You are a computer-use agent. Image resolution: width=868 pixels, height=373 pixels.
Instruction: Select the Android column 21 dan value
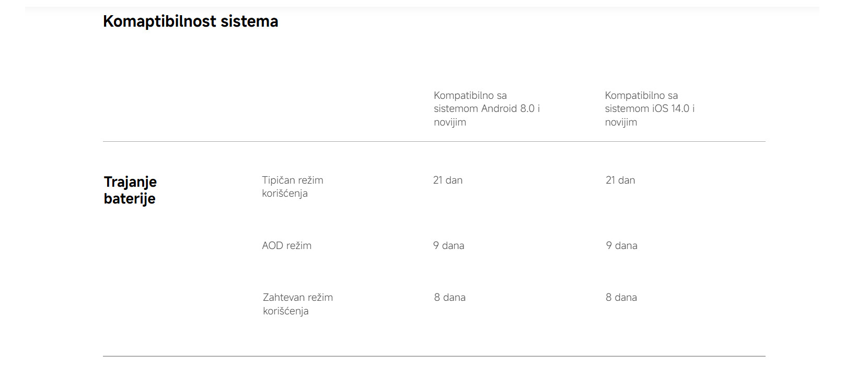pos(448,180)
